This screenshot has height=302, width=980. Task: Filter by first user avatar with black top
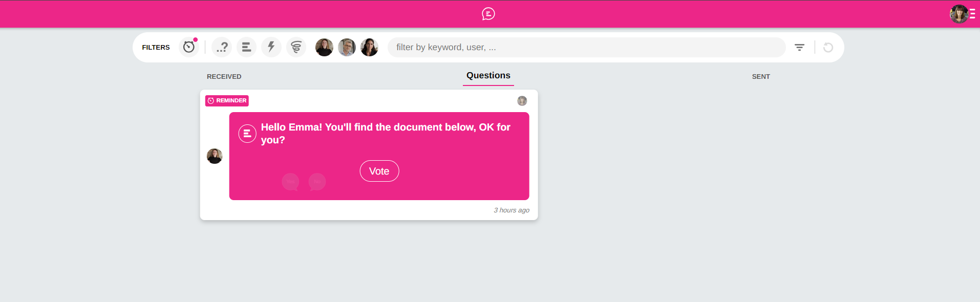324,47
